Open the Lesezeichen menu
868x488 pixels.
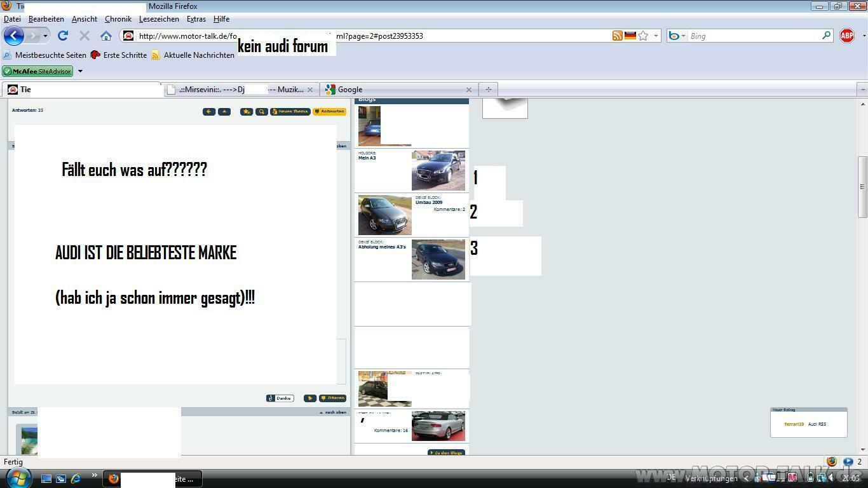click(x=159, y=19)
